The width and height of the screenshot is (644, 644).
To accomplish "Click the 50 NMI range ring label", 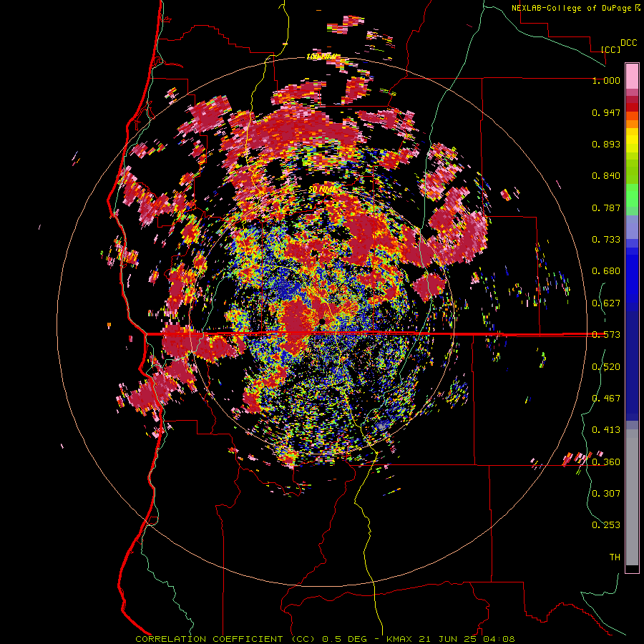I will point(322,190).
